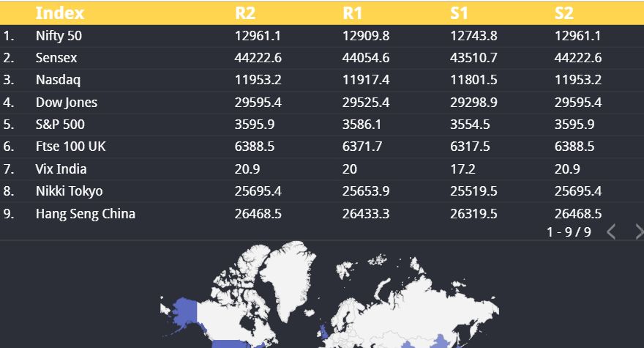The height and width of the screenshot is (348, 644).
Task: Click Ftse 100 UK R1 value 6371.7
Action: click(362, 147)
